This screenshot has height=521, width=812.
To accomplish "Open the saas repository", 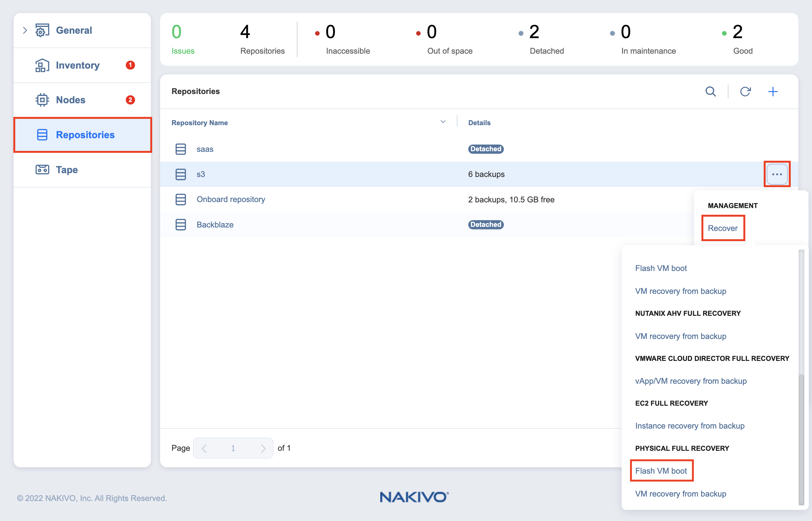I will 205,149.
